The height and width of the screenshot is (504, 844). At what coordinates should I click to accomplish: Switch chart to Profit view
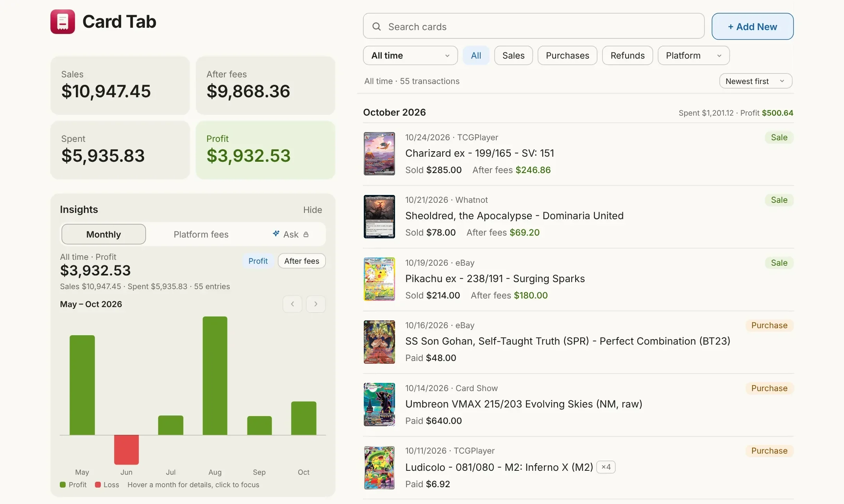pos(258,261)
